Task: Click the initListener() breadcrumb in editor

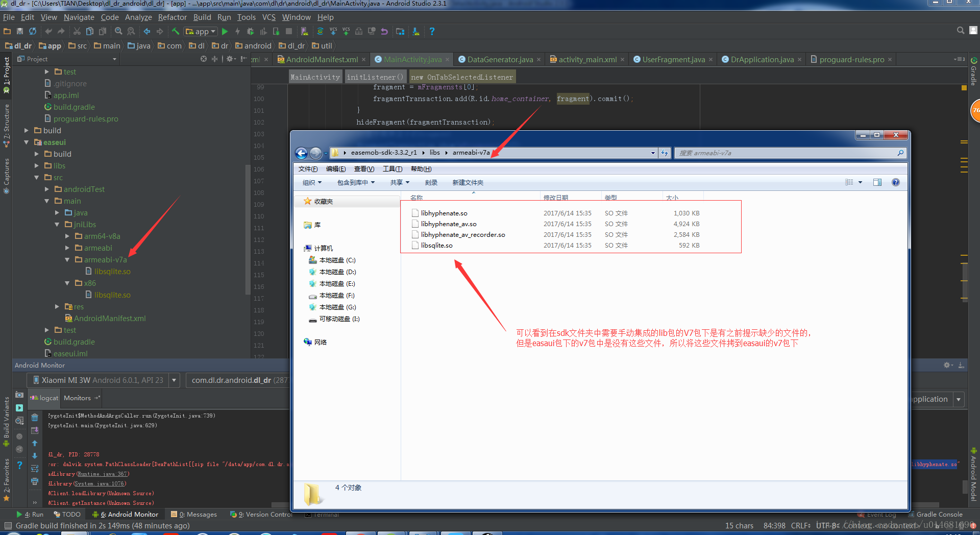Action: (375, 77)
